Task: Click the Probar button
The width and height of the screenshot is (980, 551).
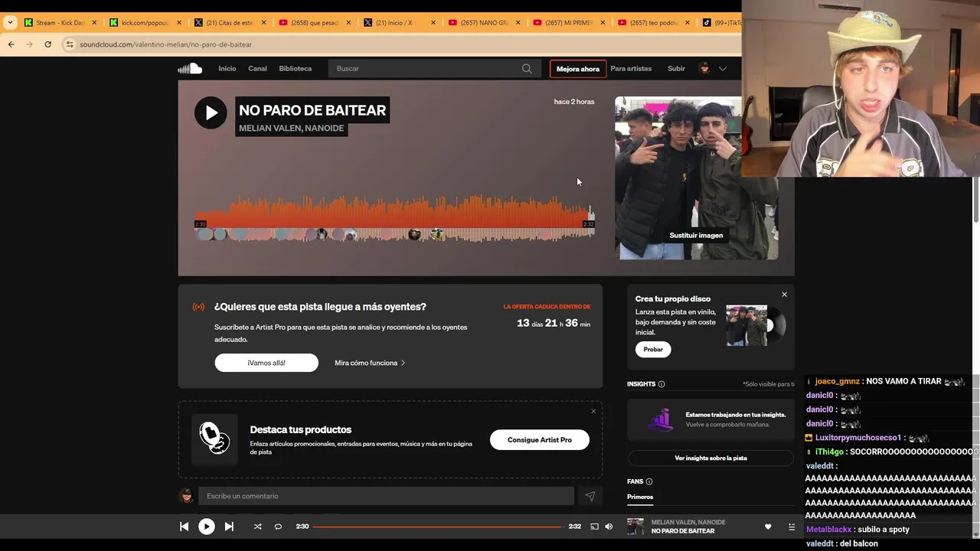Action: tap(653, 349)
